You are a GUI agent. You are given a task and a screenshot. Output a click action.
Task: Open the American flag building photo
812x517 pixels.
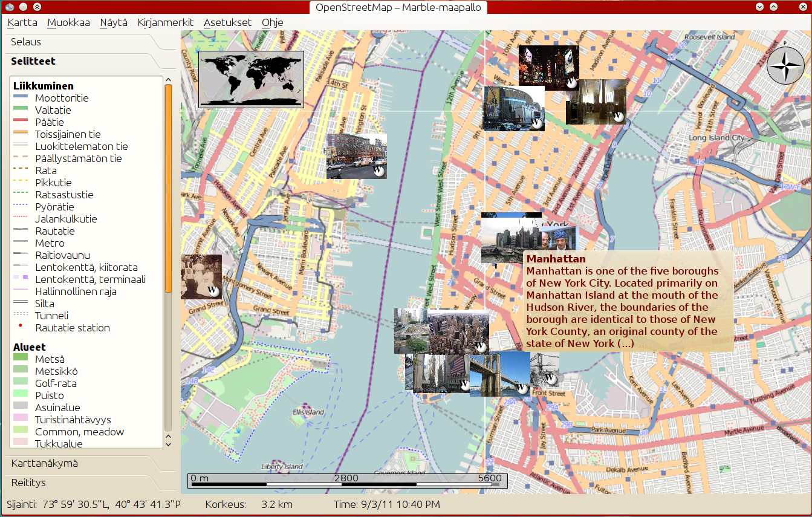point(441,372)
